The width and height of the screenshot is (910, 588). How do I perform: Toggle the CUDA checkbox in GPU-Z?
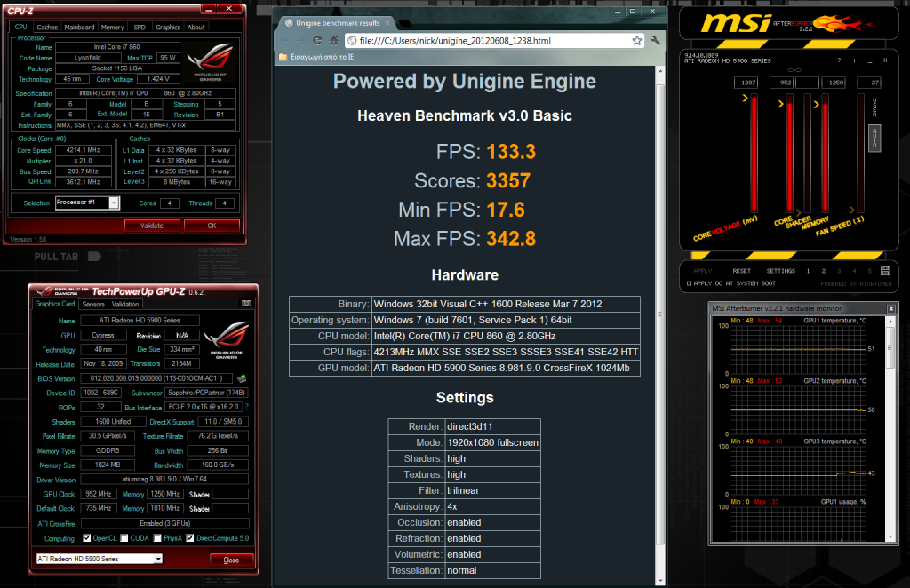124,538
